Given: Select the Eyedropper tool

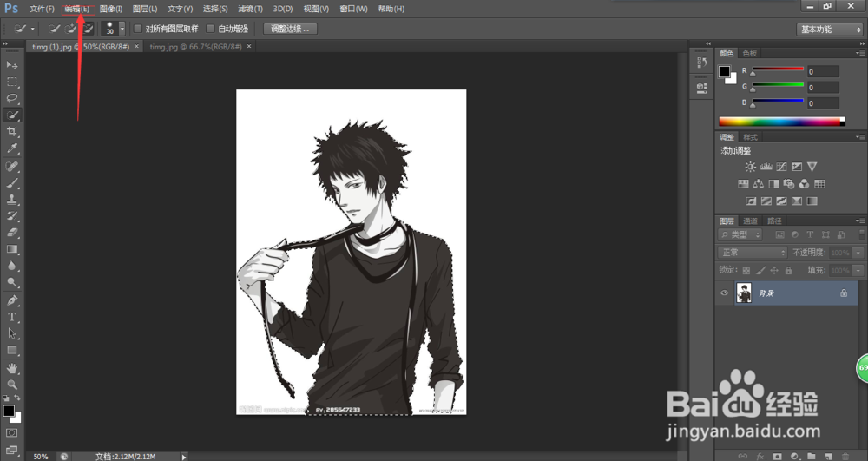Looking at the screenshot, I should click(11, 148).
